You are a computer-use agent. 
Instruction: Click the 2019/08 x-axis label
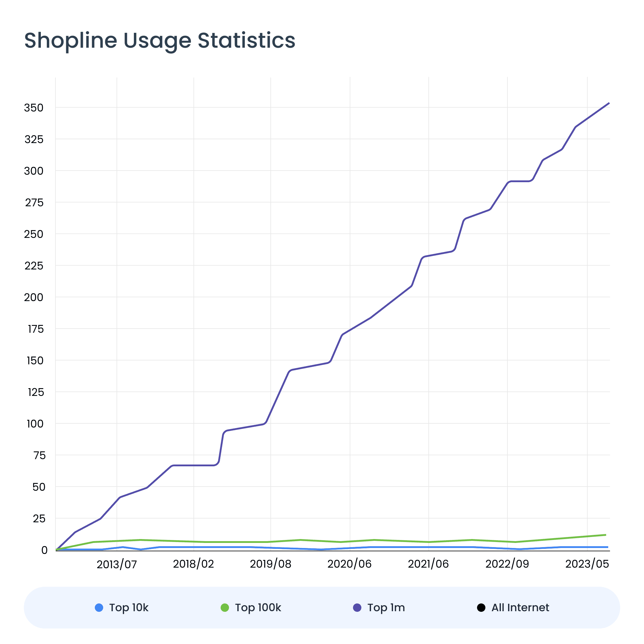coord(270,564)
